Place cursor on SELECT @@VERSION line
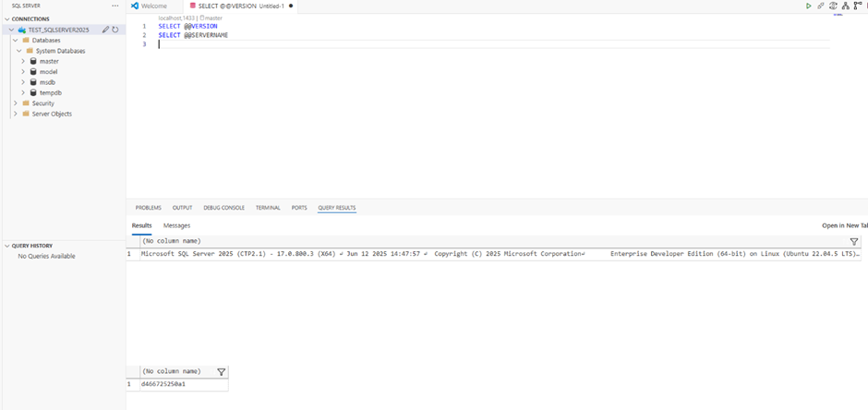This screenshot has height=410, width=868. 187,26
